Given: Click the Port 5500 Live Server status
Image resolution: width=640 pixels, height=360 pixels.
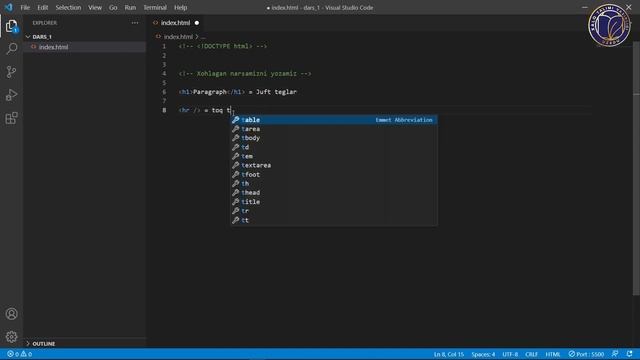Looking at the screenshot, I should (586, 354).
